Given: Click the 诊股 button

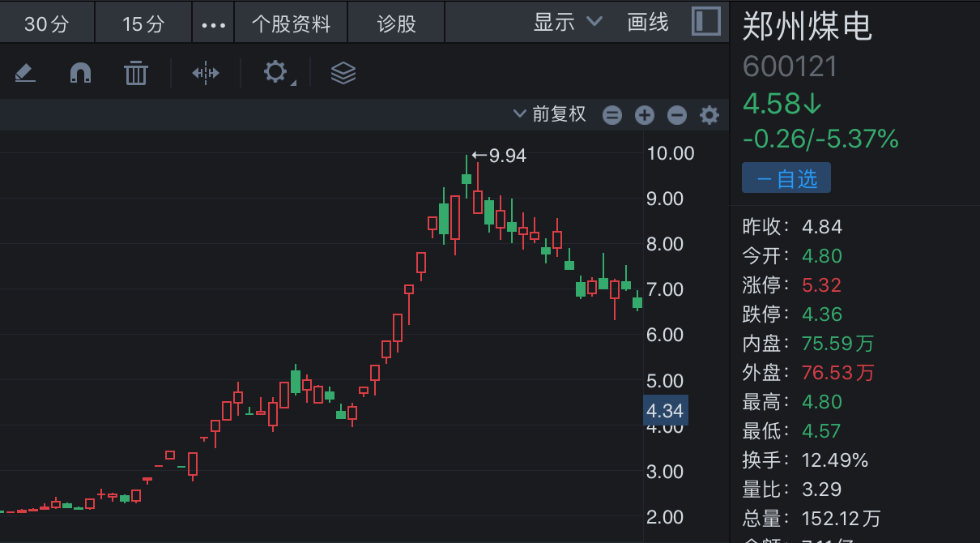Looking at the screenshot, I should click(x=397, y=24).
